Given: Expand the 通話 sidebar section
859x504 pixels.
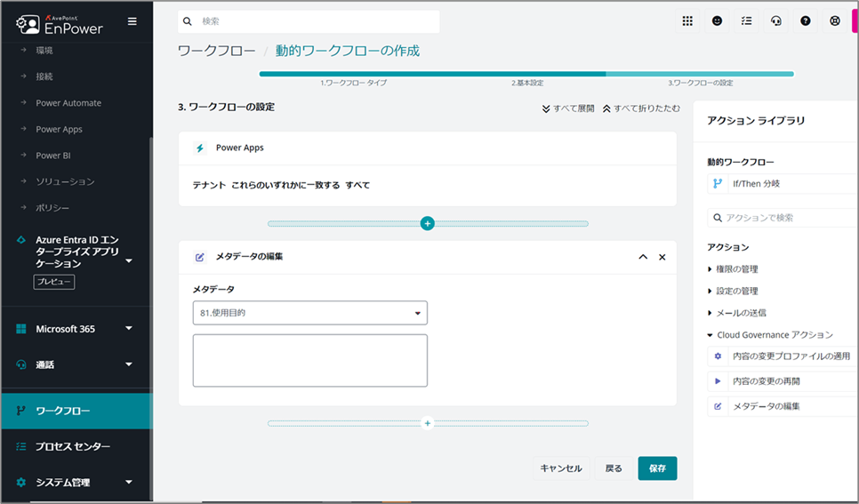Looking at the screenshot, I should (129, 364).
